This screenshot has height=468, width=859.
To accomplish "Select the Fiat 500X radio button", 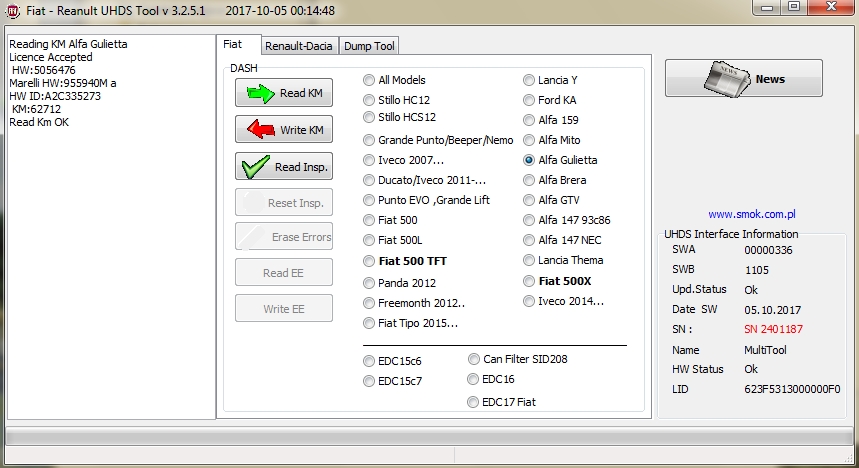I will pos(529,281).
